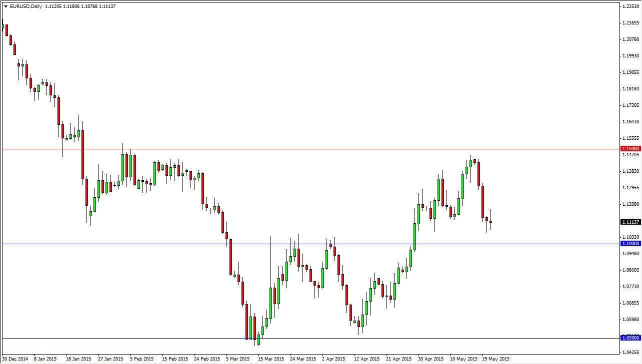Click the 1.13830 price axis label
This screenshot has height=364, width=642.
coord(631,171)
